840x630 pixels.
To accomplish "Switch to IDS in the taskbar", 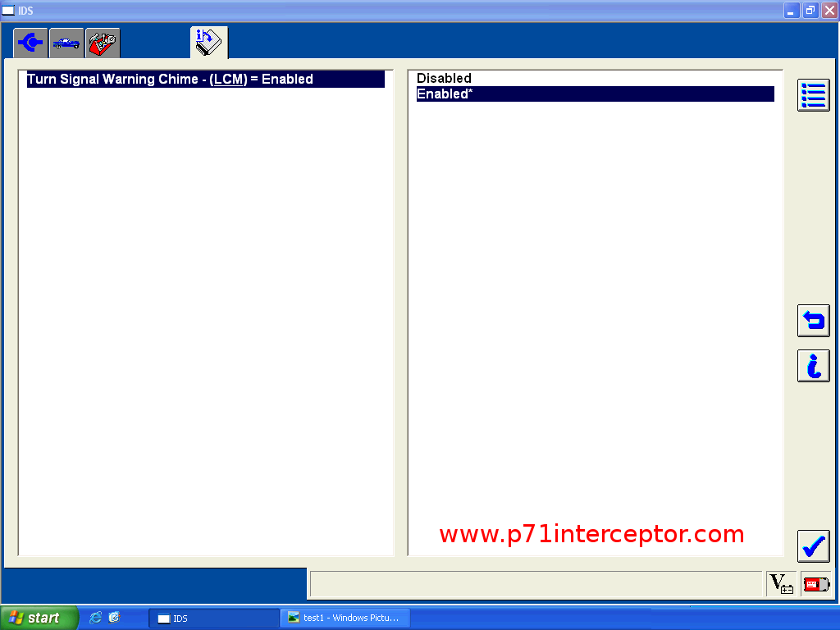I will 213,618.
